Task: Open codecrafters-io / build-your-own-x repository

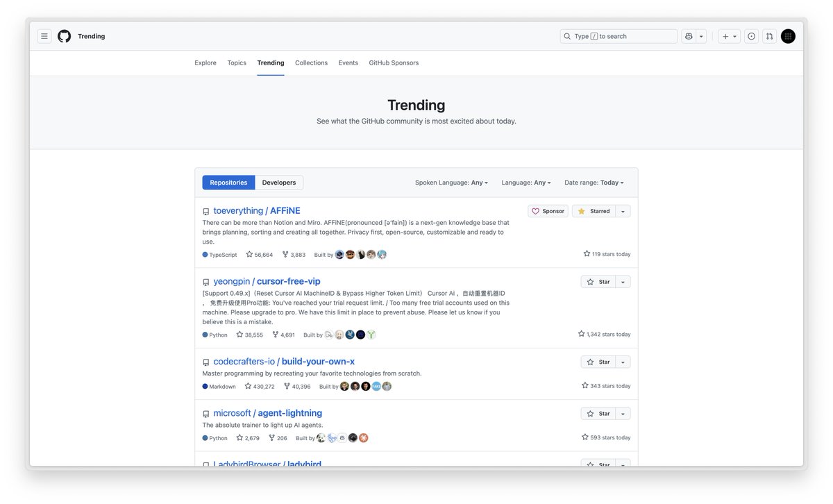Action: coord(284,361)
